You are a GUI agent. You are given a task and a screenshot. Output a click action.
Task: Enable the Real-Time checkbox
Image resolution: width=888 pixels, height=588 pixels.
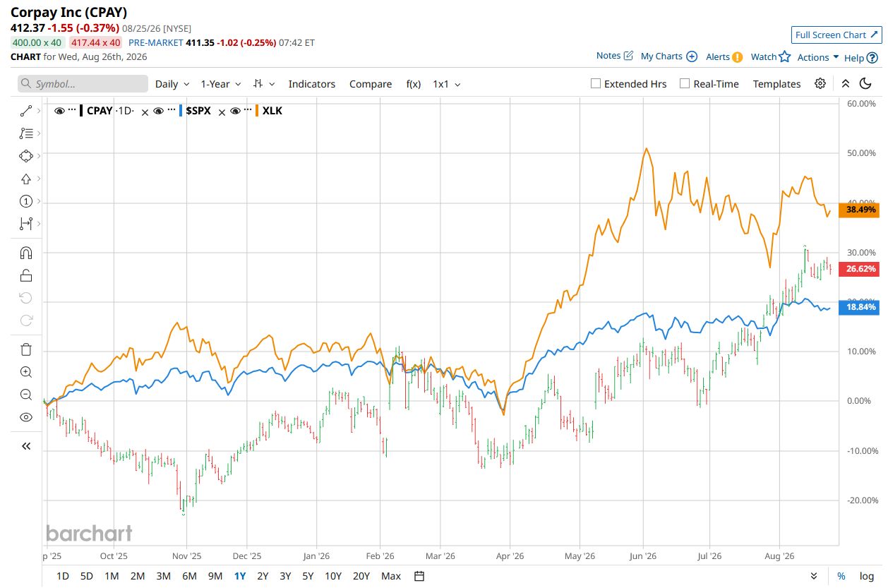coord(685,83)
